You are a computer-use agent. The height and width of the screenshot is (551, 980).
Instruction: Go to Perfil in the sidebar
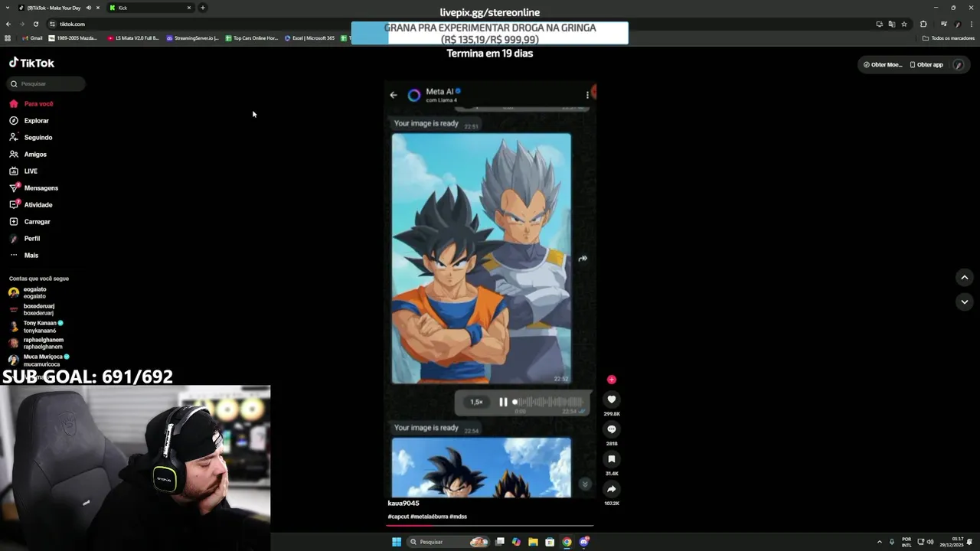[x=24, y=239]
